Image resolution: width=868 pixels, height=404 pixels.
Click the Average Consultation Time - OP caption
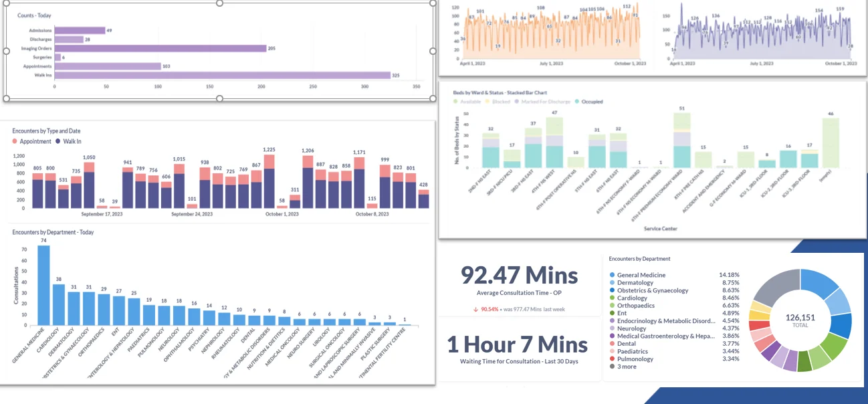click(x=519, y=293)
